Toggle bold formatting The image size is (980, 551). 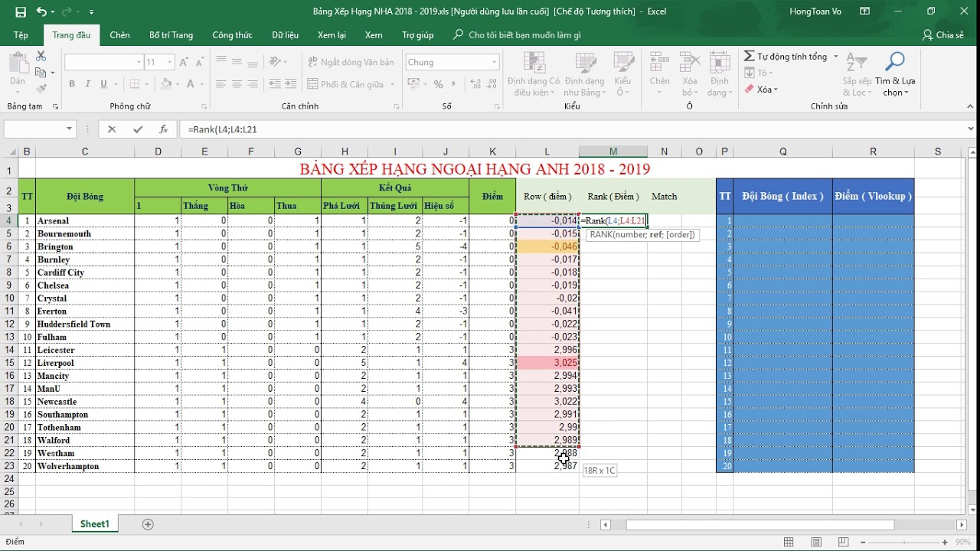[x=72, y=84]
